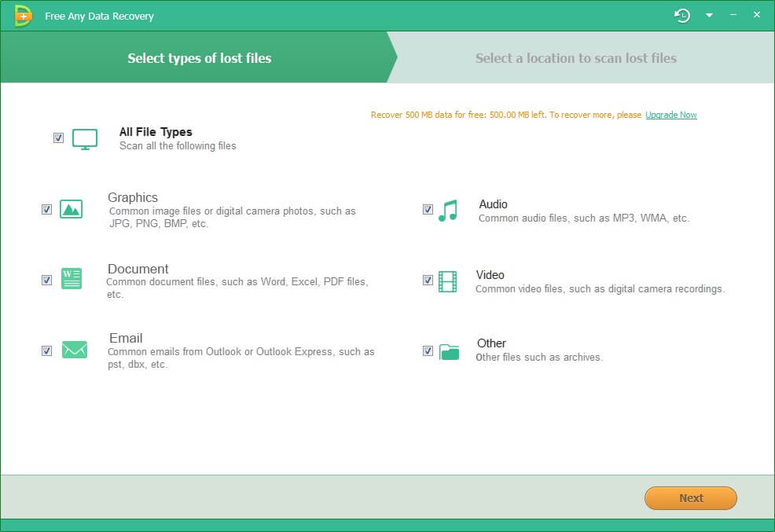Click the Document page icon
775x532 pixels.
click(x=72, y=279)
